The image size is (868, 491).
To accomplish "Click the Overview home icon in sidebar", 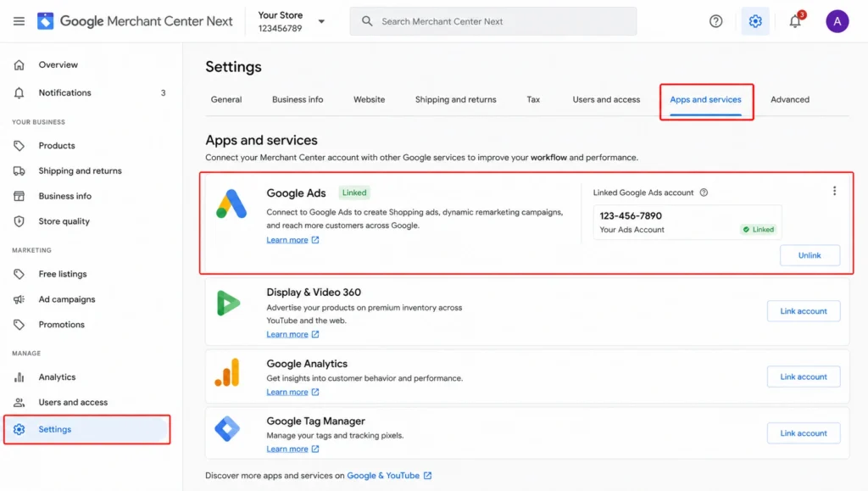I will 19,64.
